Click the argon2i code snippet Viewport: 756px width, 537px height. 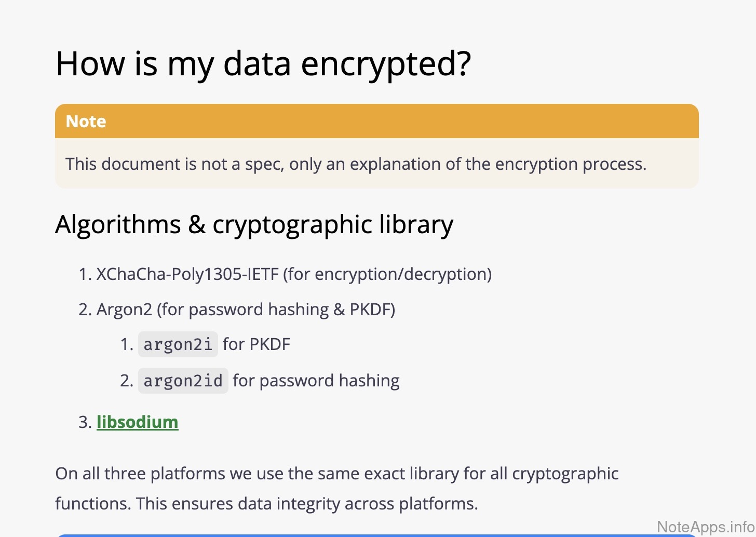178,344
